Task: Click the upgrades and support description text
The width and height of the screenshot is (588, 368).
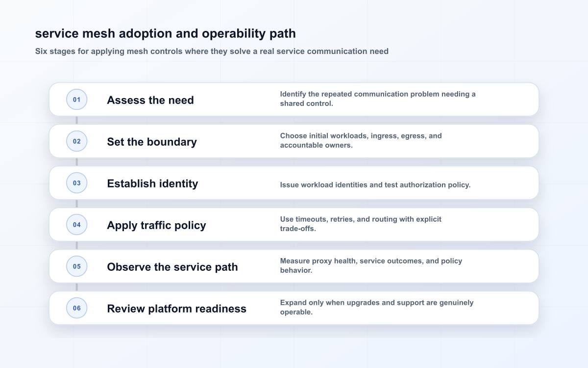Action: [377, 307]
